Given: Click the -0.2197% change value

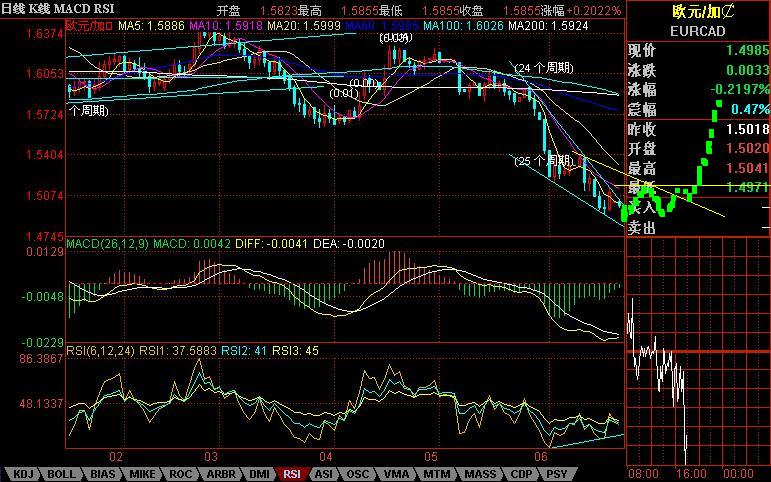Looking at the screenshot, I should (x=740, y=90).
